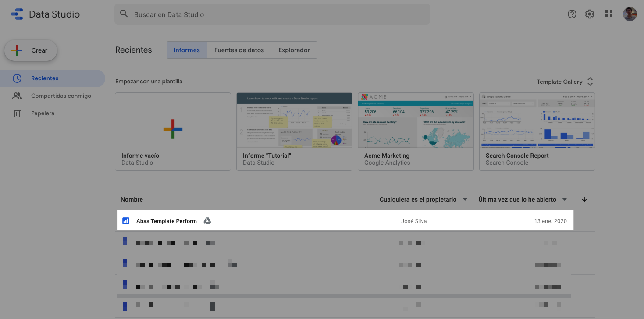Expand the Template Gallery
Screen dimensions: 644x319
point(565,82)
